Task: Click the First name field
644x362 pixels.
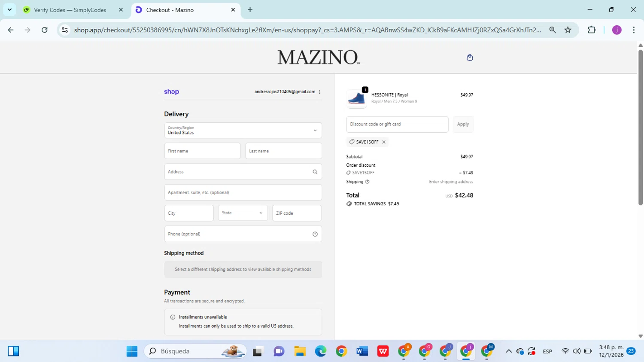Action: click(x=202, y=151)
